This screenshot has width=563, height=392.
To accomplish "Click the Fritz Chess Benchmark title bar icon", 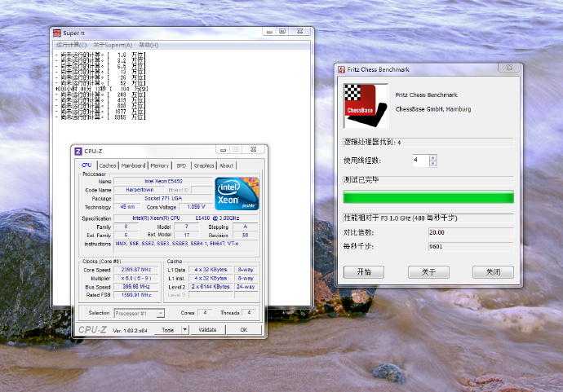I will [x=341, y=70].
